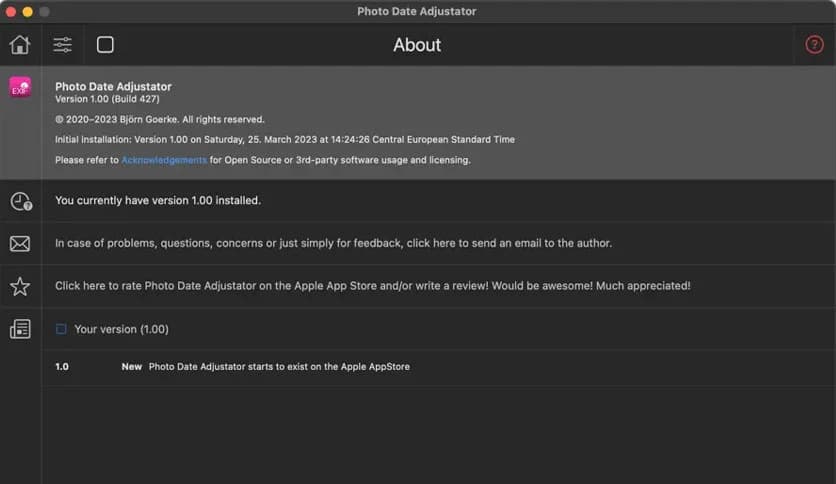Viewport: 836px width, 484px height.
Task: Go to the Home screen icon
Action: click(x=20, y=45)
